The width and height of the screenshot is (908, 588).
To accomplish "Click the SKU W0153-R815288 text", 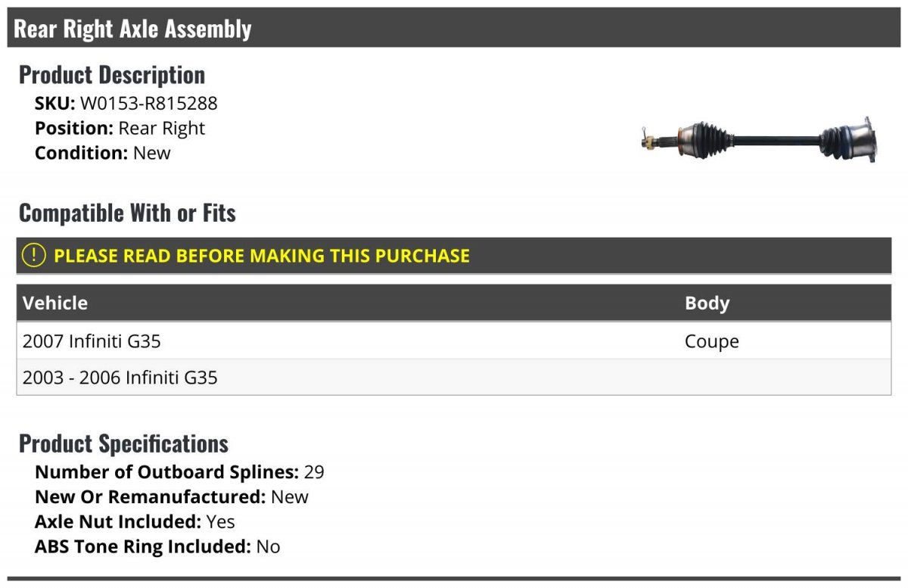I will click(x=126, y=104).
